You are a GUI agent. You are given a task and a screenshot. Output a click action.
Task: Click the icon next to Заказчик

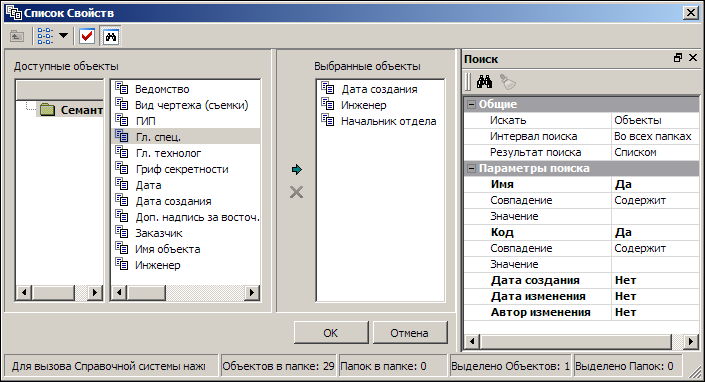coord(121,232)
